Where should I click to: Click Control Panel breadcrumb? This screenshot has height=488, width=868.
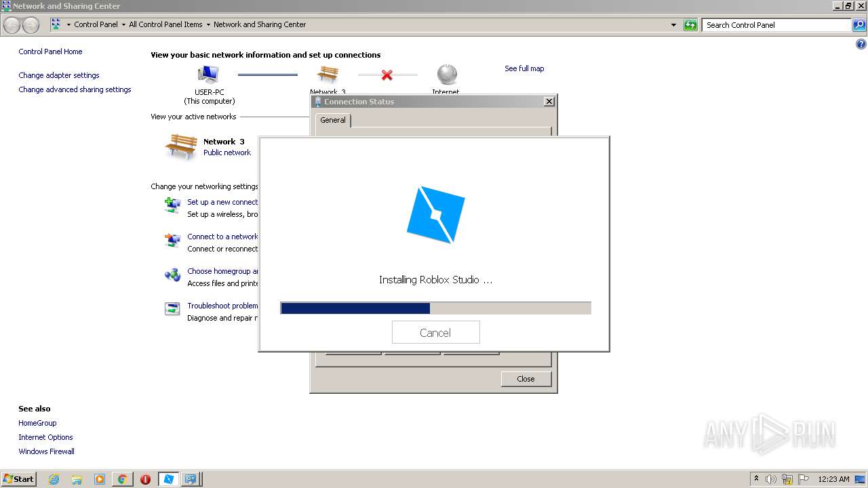(x=96, y=24)
